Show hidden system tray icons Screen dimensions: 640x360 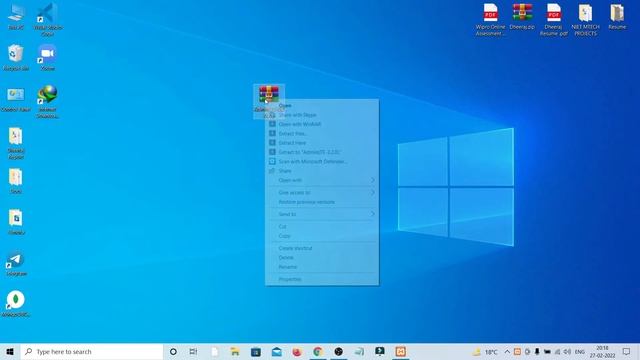(x=507, y=351)
